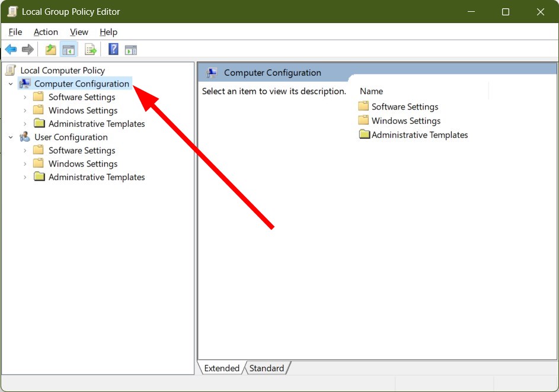Select User Configuration label in tree
Image resolution: width=559 pixels, height=392 pixels.
[71, 137]
